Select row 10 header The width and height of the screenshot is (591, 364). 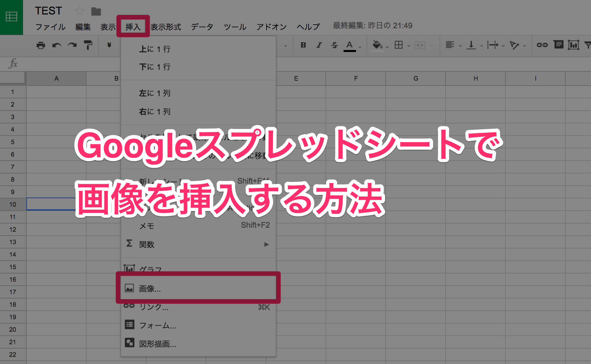coord(13,204)
